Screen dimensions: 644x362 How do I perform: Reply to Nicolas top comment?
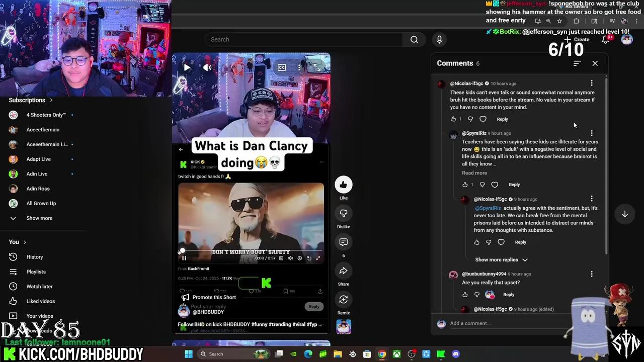pyautogui.click(x=502, y=119)
